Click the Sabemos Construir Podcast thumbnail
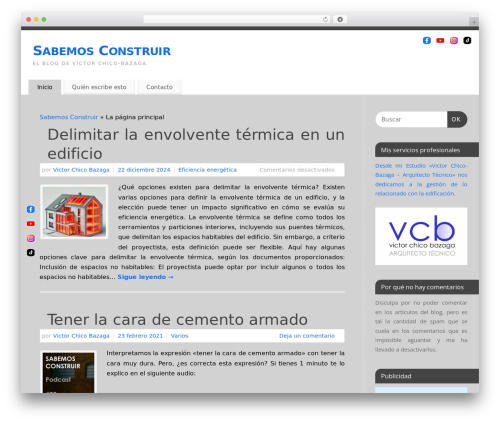Viewport: 500px width, 423px height. click(68, 372)
